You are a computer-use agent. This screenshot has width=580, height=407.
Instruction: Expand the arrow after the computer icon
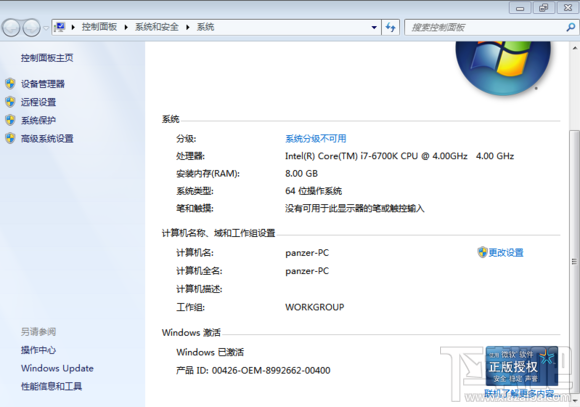pos(73,27)
